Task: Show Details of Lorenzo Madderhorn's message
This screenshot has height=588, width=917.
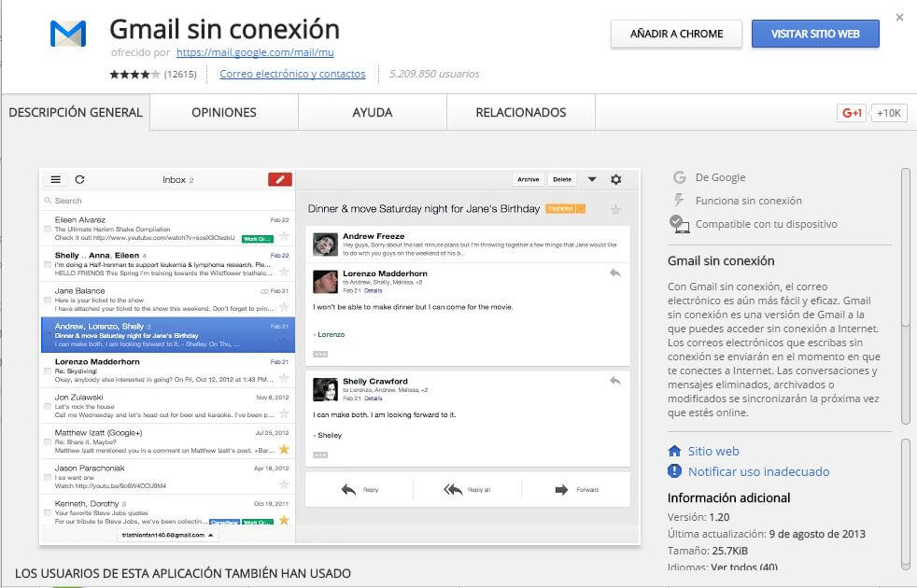Action: 374,290
